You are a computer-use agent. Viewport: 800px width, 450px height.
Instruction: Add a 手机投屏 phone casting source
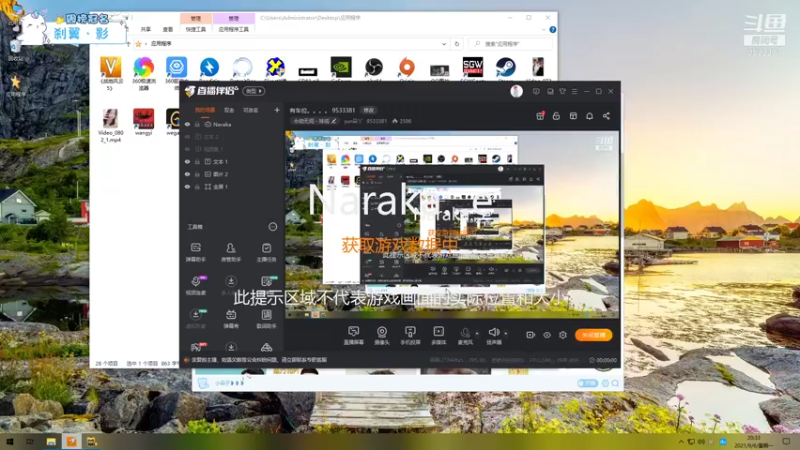pos(410,335)
